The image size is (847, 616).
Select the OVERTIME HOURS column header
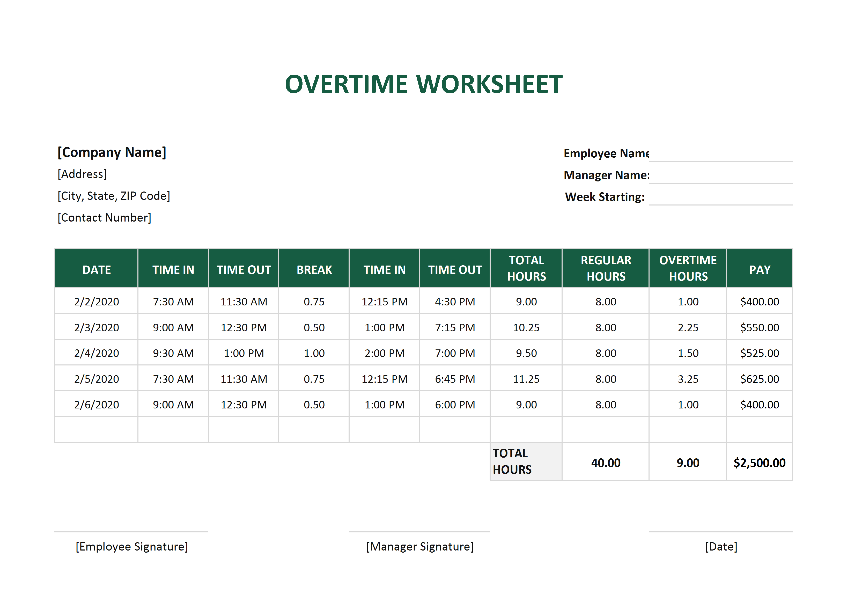point(688,269)
